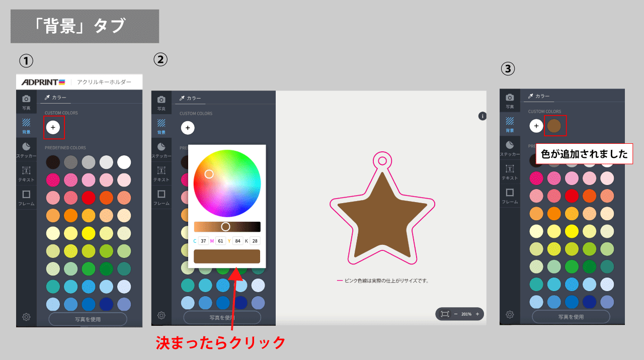This screenshot has width=644, height=360.
Task: Click the 201% zoom level indicator
Action: (x=466, y=314)
